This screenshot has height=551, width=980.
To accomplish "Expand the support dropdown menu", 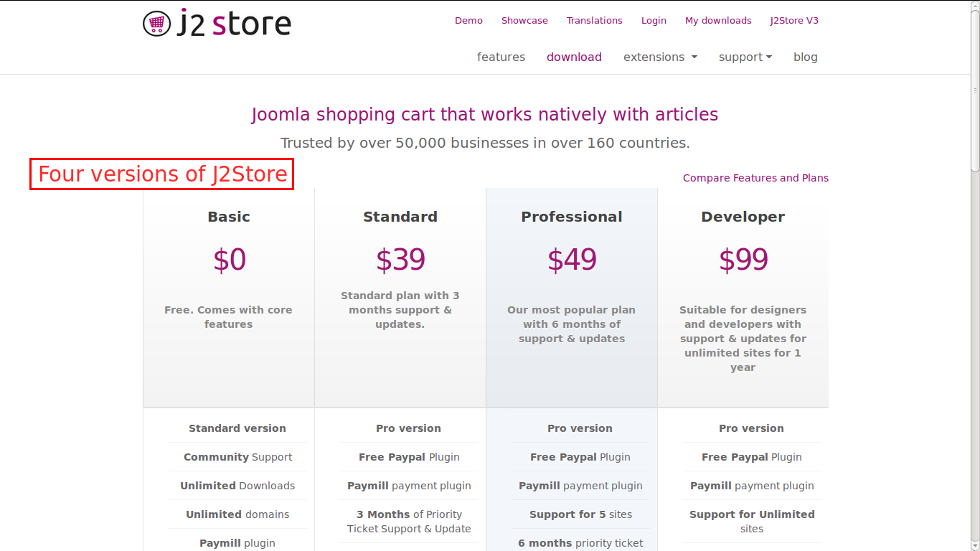I will pos(745,57).
